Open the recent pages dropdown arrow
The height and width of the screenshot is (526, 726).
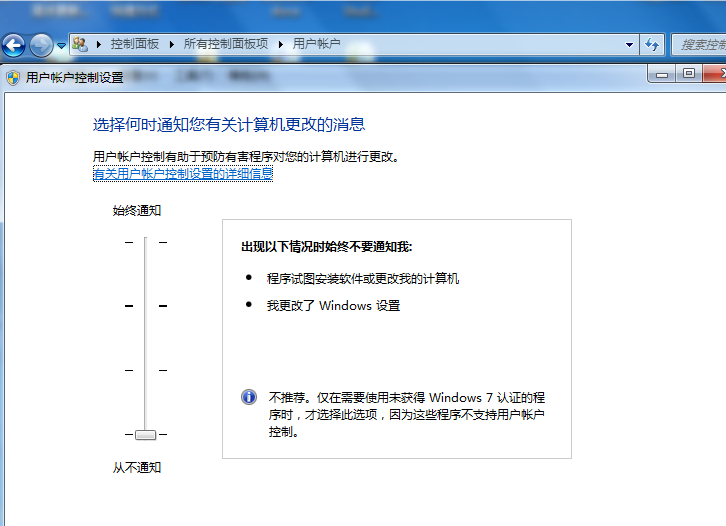pos(61,45)
